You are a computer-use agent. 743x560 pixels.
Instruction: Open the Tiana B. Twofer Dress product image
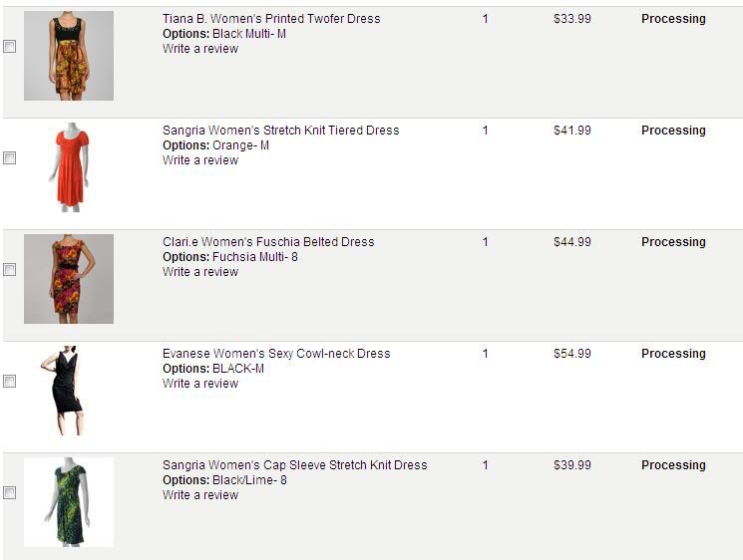point(69,56)
